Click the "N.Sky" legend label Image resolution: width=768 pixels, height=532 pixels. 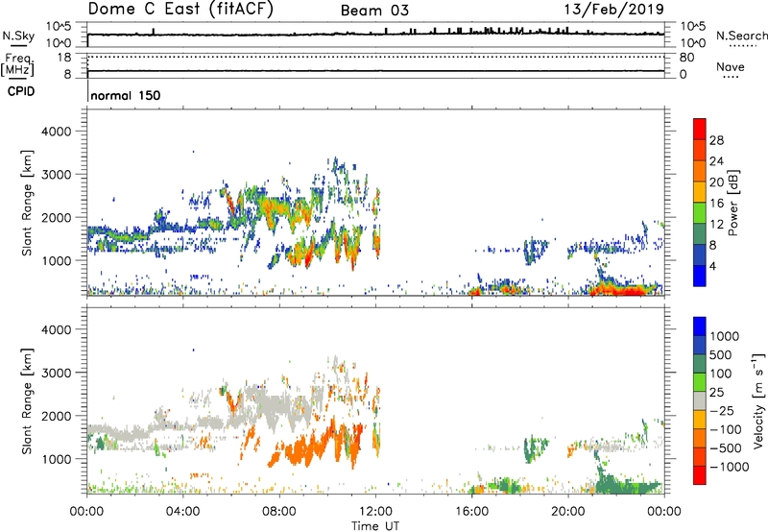click(x=18, y=36)
